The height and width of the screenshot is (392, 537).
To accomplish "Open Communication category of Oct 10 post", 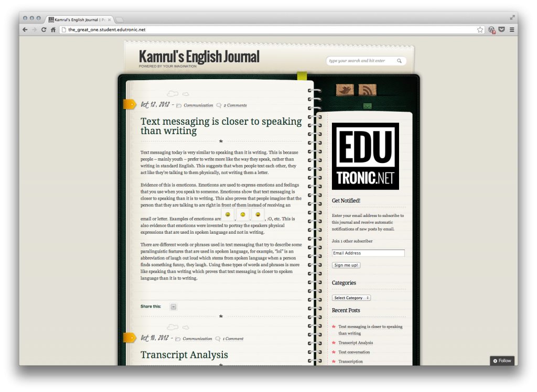I will click(x=197, y=339).
